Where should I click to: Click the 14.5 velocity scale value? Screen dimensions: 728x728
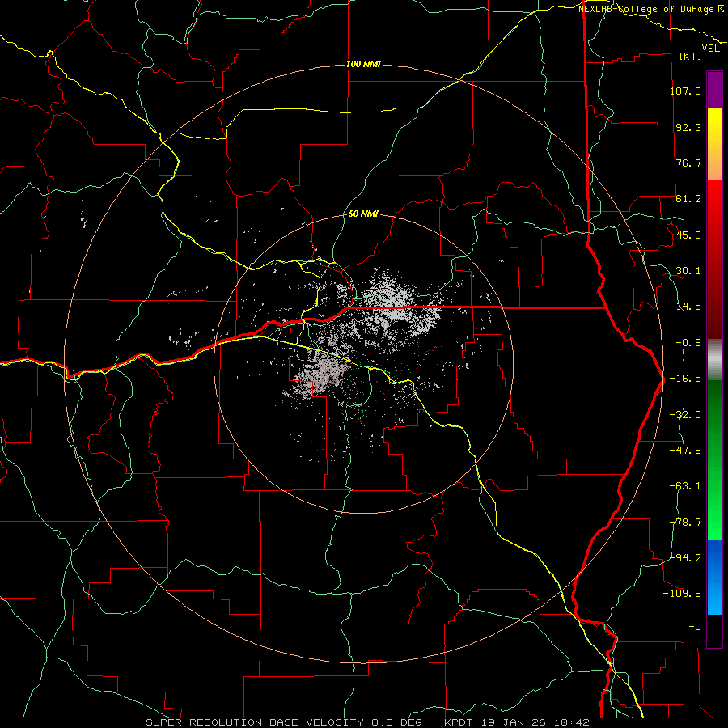pos(688,307)
